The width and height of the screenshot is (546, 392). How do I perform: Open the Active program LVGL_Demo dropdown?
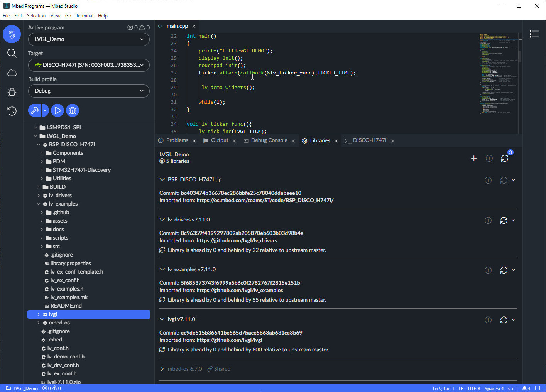click(x=89, y=39)
